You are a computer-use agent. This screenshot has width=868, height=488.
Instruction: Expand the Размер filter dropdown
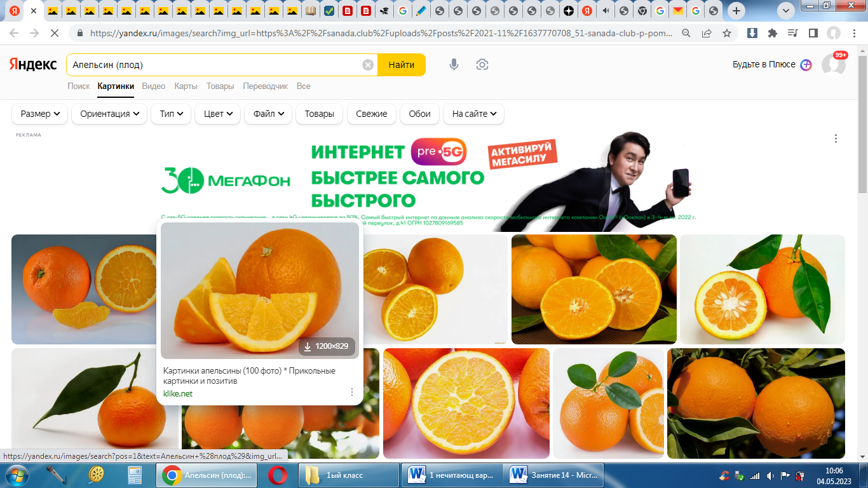tap(39, 114)
